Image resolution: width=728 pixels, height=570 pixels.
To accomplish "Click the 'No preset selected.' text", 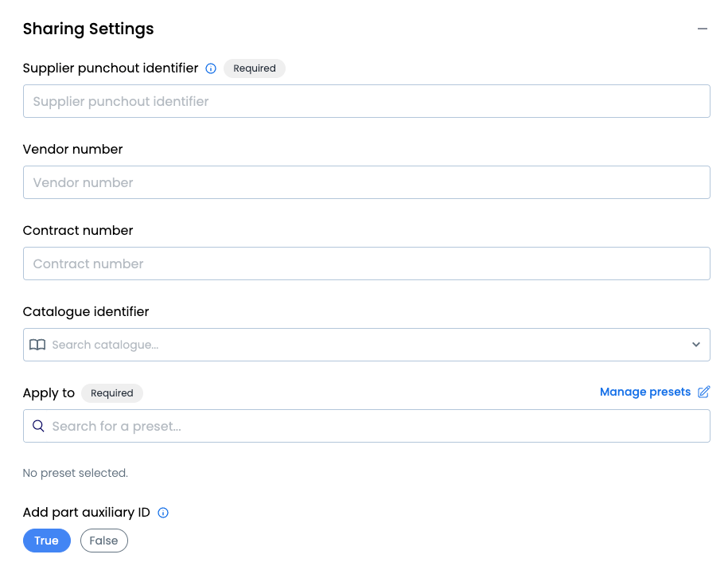I will tap(76, 473).
